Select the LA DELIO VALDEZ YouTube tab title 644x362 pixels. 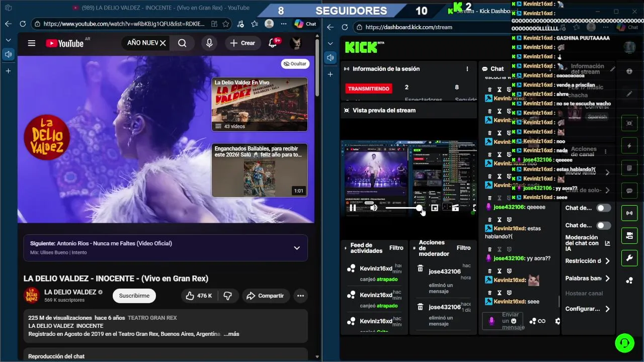[166, 8]
